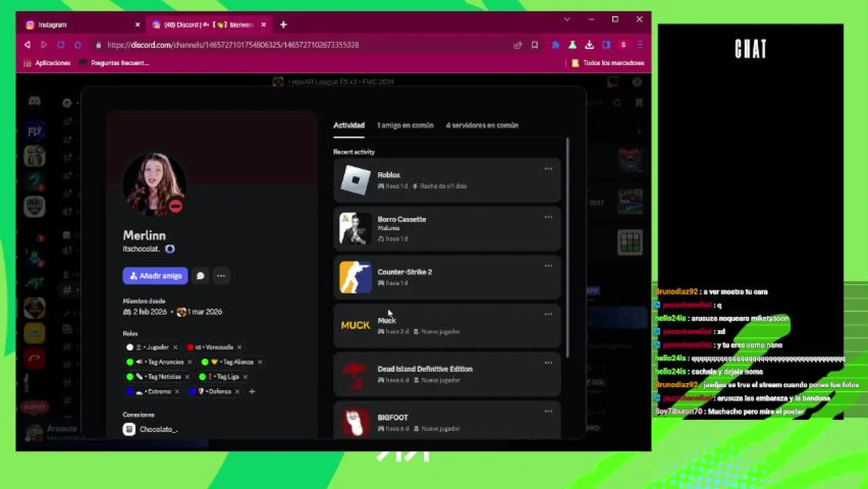Reload the Discord page
868x489 pixels.
(x=60, y=45)
